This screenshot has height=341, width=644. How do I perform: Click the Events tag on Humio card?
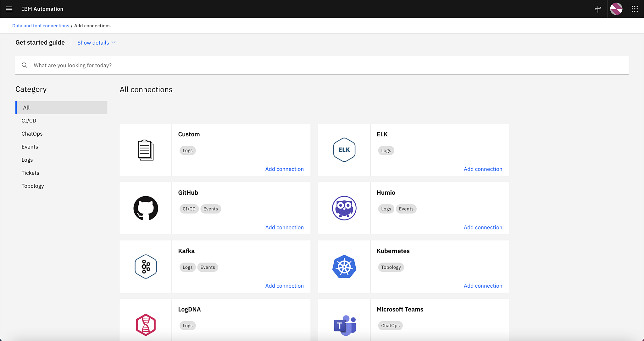(406, 209)
